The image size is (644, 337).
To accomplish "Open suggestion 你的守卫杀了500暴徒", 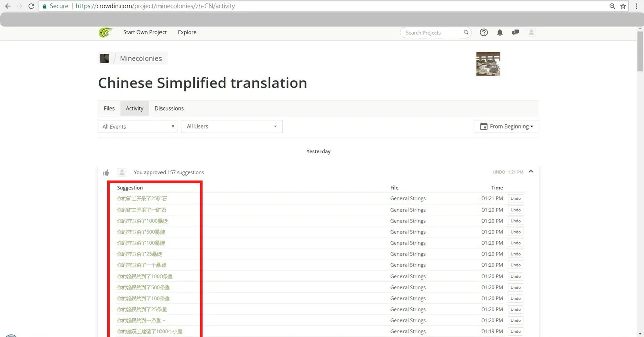I will (141, 232).
